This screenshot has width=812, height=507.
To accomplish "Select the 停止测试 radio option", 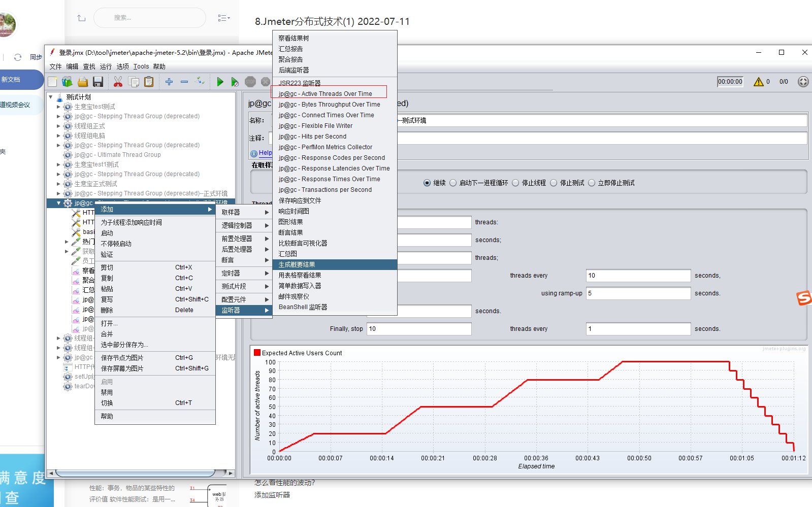I will click(554, 183).
